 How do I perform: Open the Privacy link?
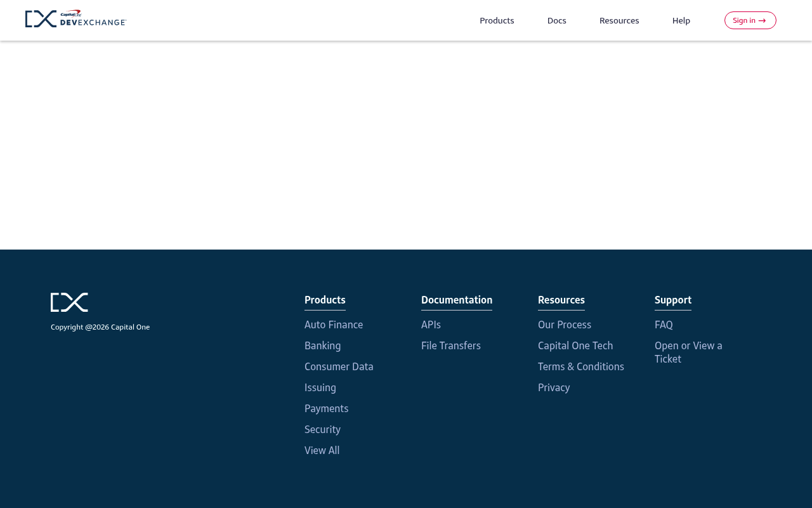point(554,387)
